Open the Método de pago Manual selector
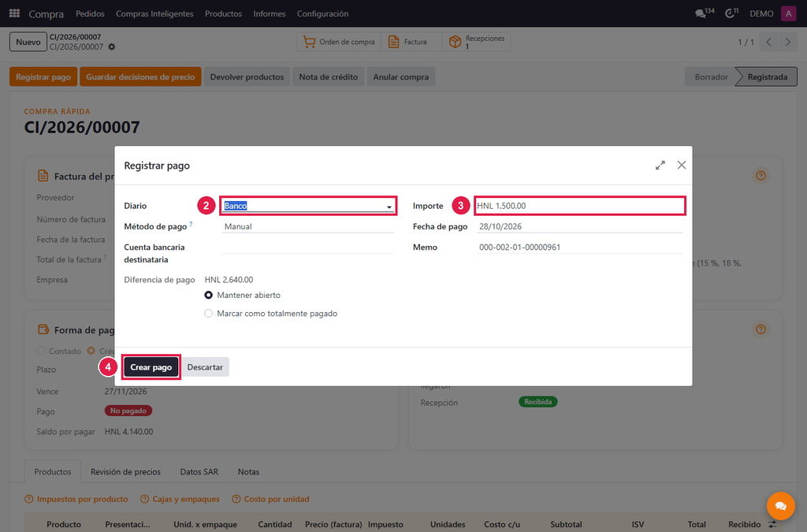Viewport: 807px width, 532px height. tap(308, 226)
